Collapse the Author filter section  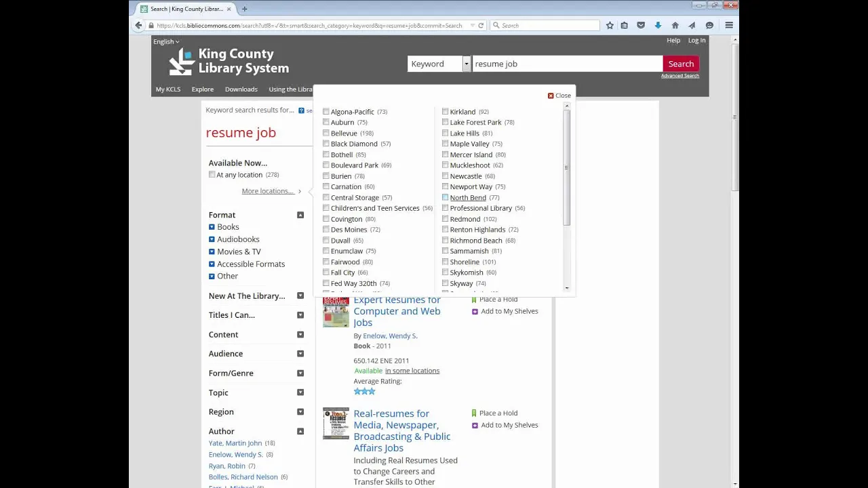[x=300, y=431]
